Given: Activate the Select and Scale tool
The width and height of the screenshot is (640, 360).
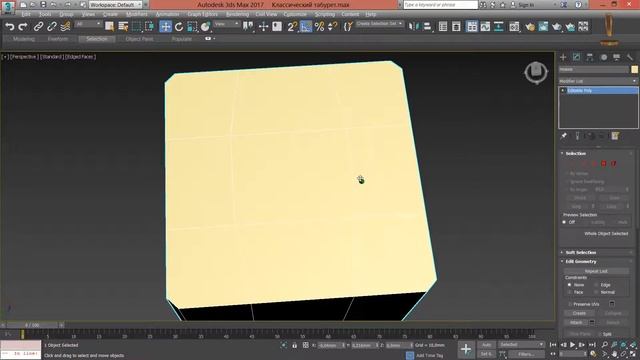Looking at the screenshot, I should pyautogui.click(x=192, y=27).
